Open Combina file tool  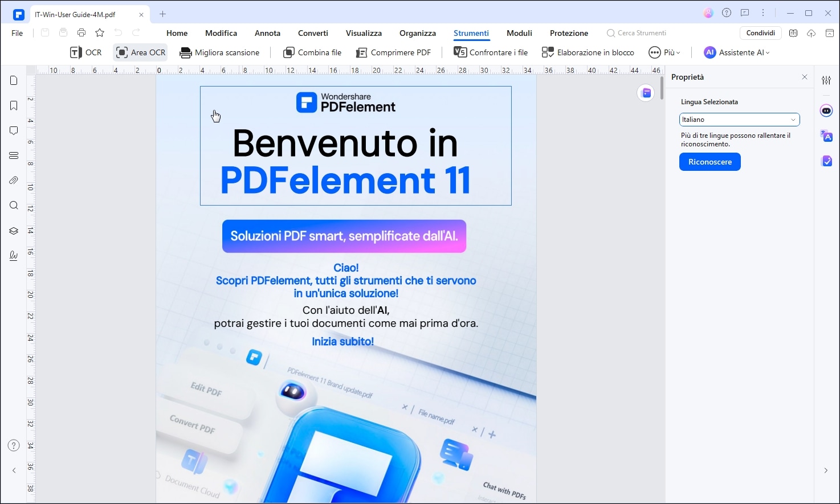(x=312, y=52)
